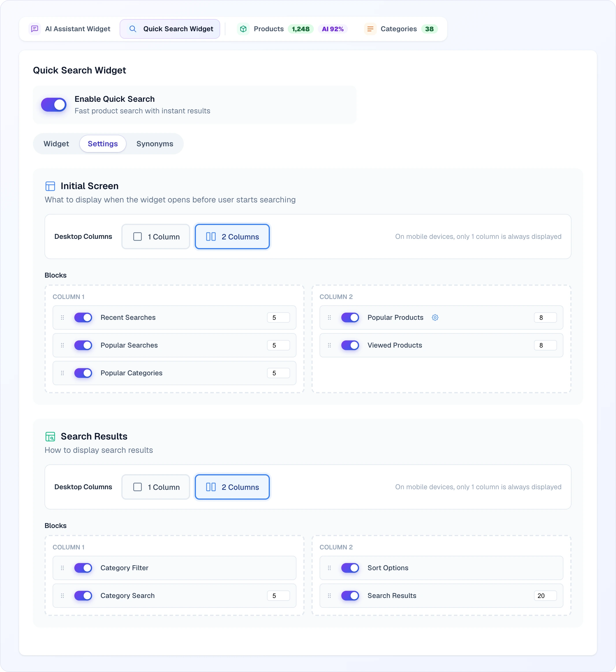This screenshot has height=672, width=616.
Task: Click the Categories list icon
Action: 370,29
